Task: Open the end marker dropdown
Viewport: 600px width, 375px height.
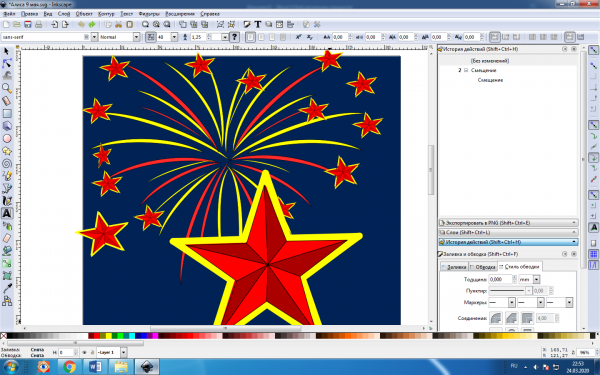Action: (569, 303)
